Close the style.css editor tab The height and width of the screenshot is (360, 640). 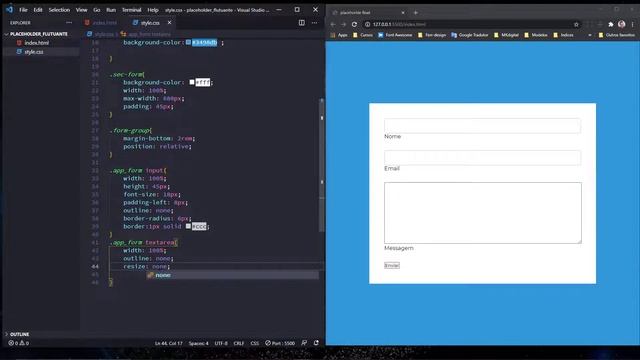[x=169, y=23]
